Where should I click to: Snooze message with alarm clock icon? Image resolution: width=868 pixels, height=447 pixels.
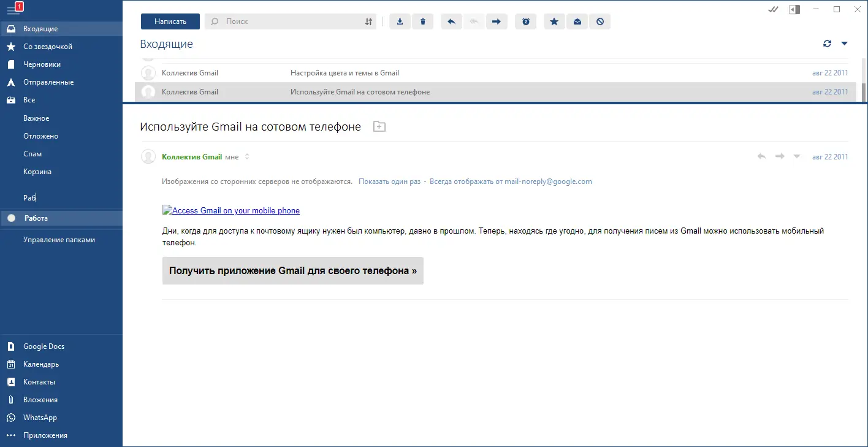coord(526,21)
